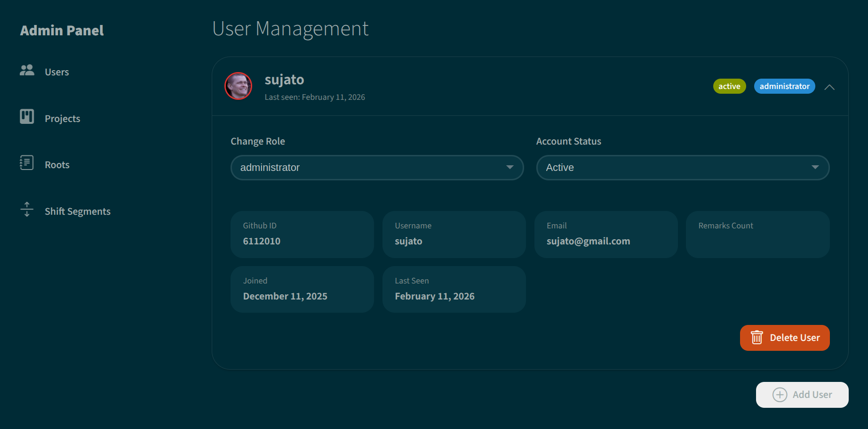
Task: Click the green active status badge
Action: click(x=729, y=86)
